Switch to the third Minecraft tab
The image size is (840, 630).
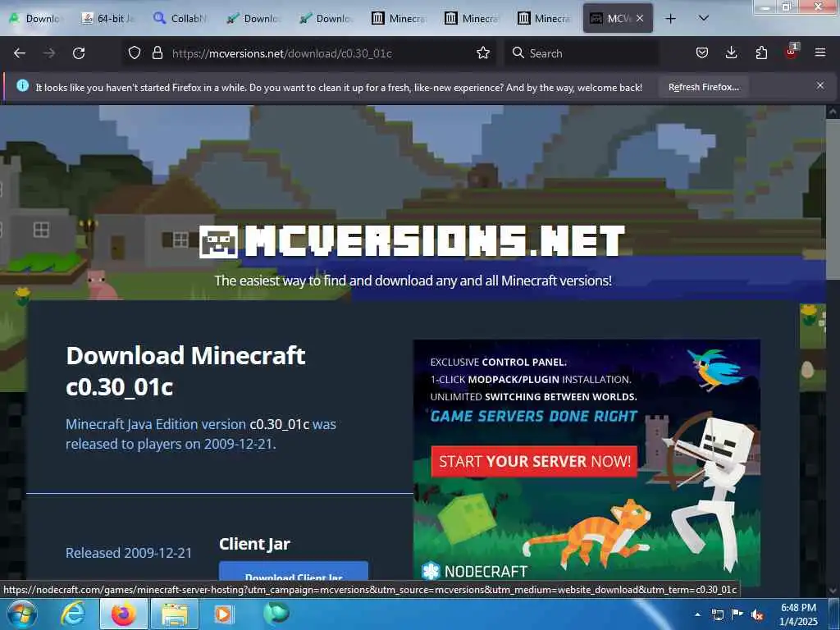point(545,19)
